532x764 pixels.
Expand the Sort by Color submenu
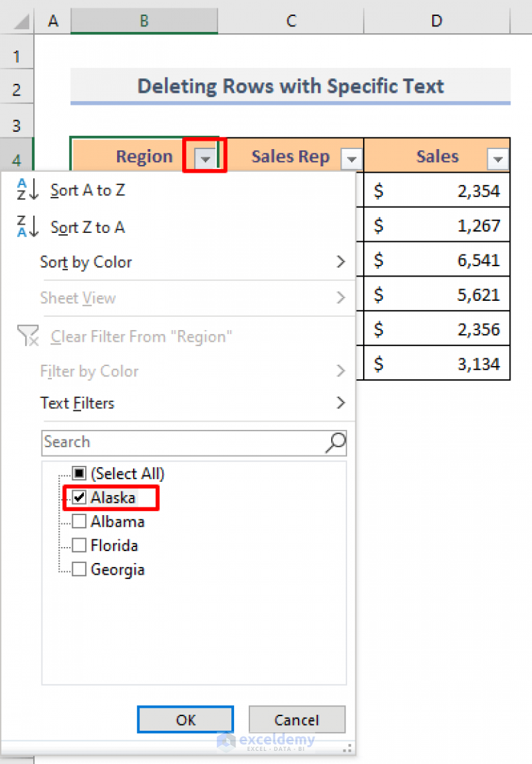point(193,262)
